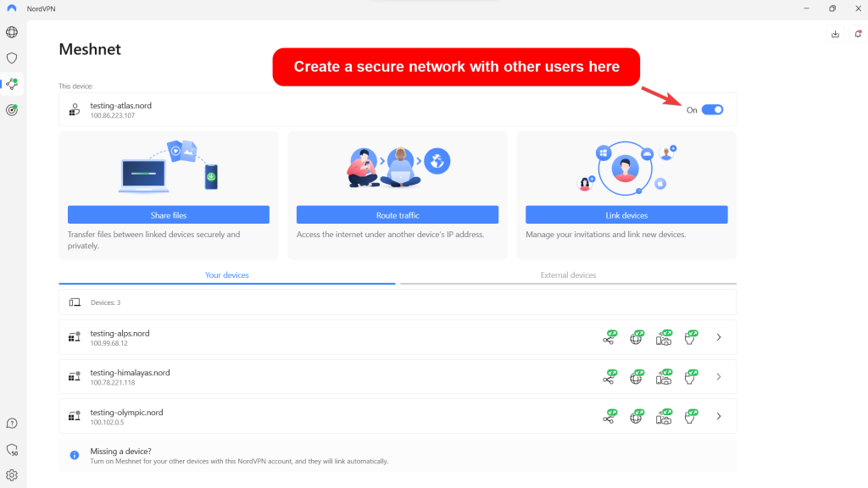Click the testing-atlas.nord device name
This screenshot has height=488, width=868.
[x=120, y=106]
